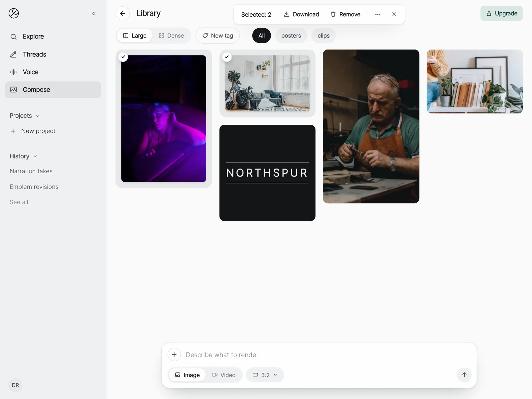Go back using the arrow button
532x399 pixels.
pyautogui.click(x=123, y=14)
